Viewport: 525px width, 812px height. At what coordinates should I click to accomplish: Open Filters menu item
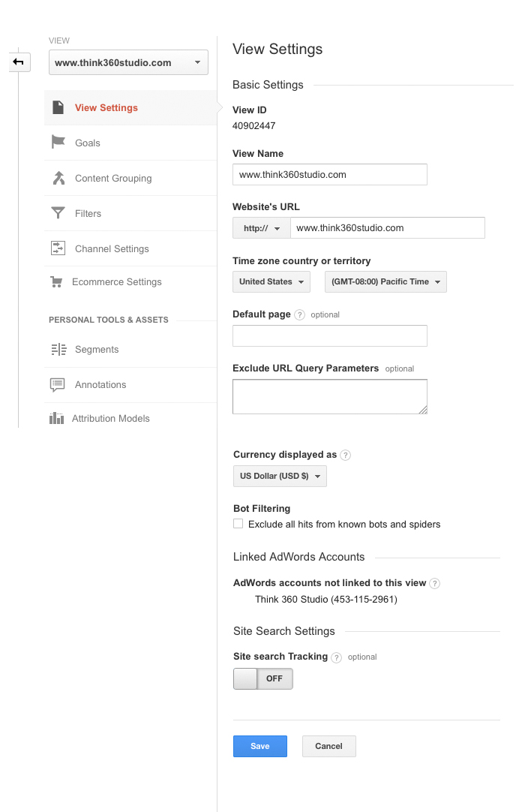click(130, 213)
